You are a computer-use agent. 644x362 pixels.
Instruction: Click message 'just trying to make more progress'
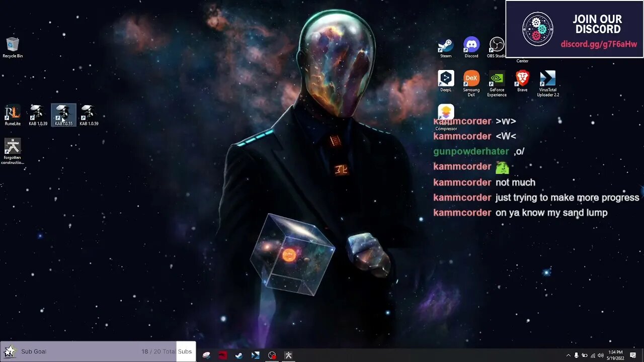(567, 198)
